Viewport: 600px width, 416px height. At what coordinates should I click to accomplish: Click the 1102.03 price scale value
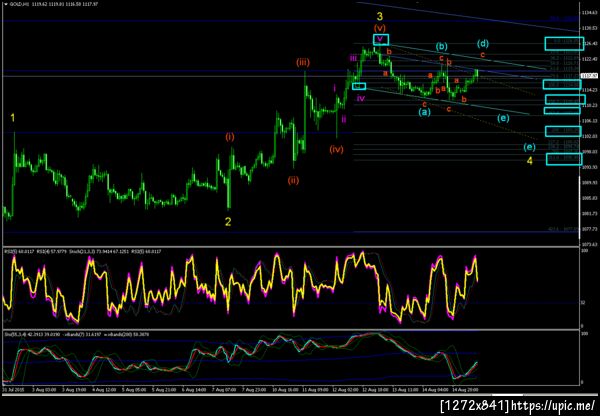pyautogui.click(x=588, y=136)
